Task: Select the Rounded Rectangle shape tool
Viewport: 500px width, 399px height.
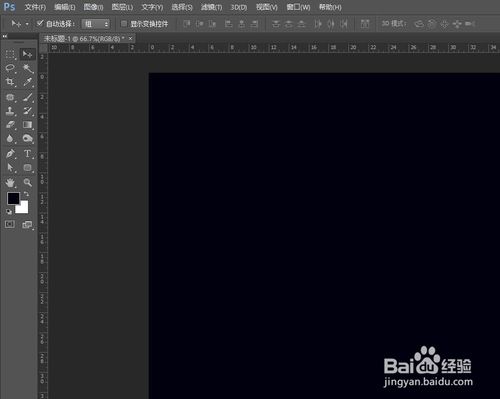Action: coord(28,167)
